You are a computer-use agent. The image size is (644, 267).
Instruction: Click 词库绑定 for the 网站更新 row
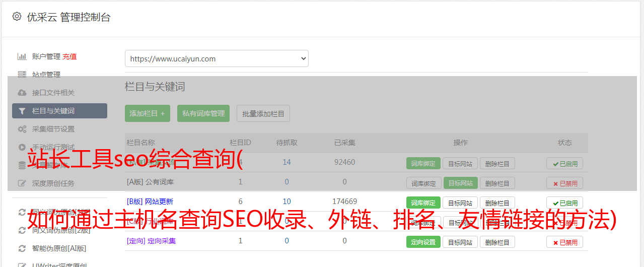(x=423, y=203)
